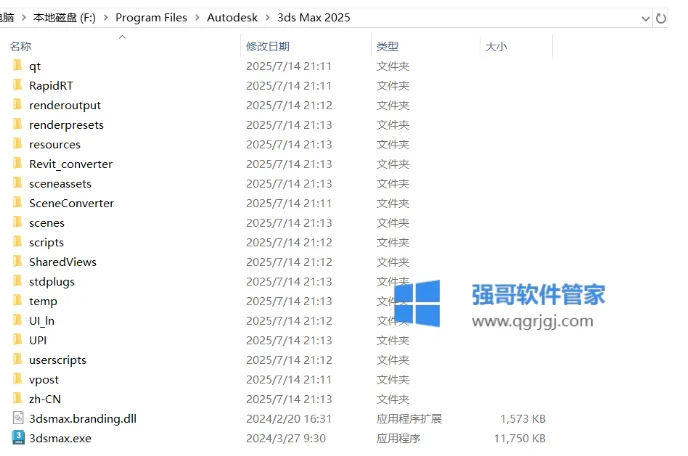Click the sceneassets folder icon
The image size is (688, 456).
18,183
